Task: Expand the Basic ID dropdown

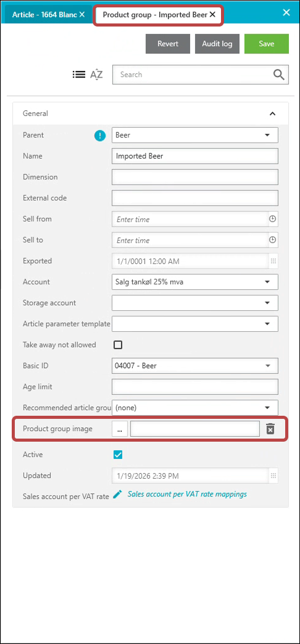Action: [x=195, y=366]
